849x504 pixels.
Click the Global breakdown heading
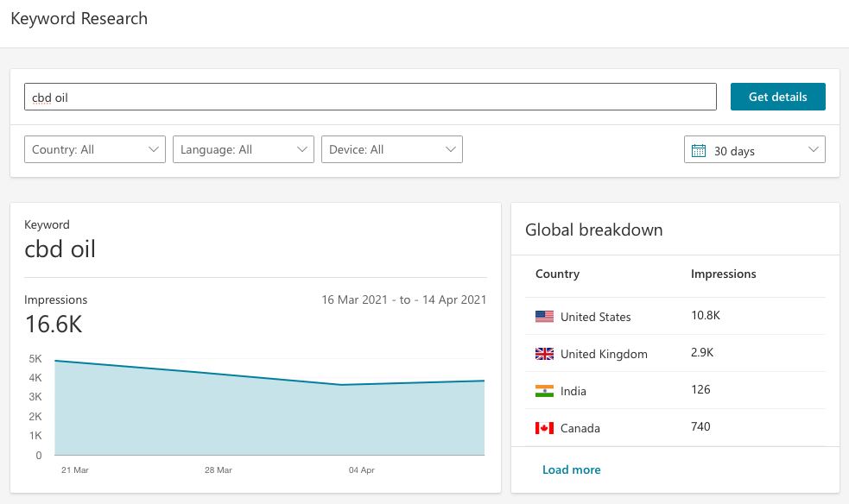[x=594, y=230]
